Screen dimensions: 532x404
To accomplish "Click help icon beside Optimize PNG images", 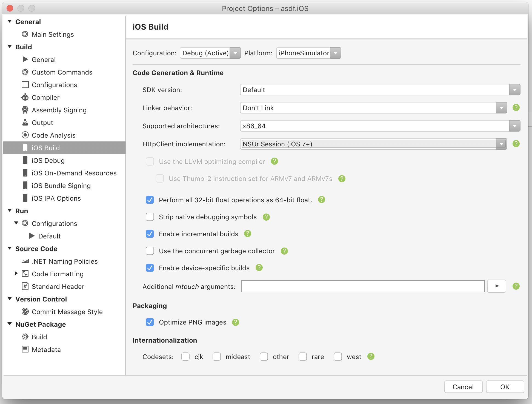I will coord(236,322).
